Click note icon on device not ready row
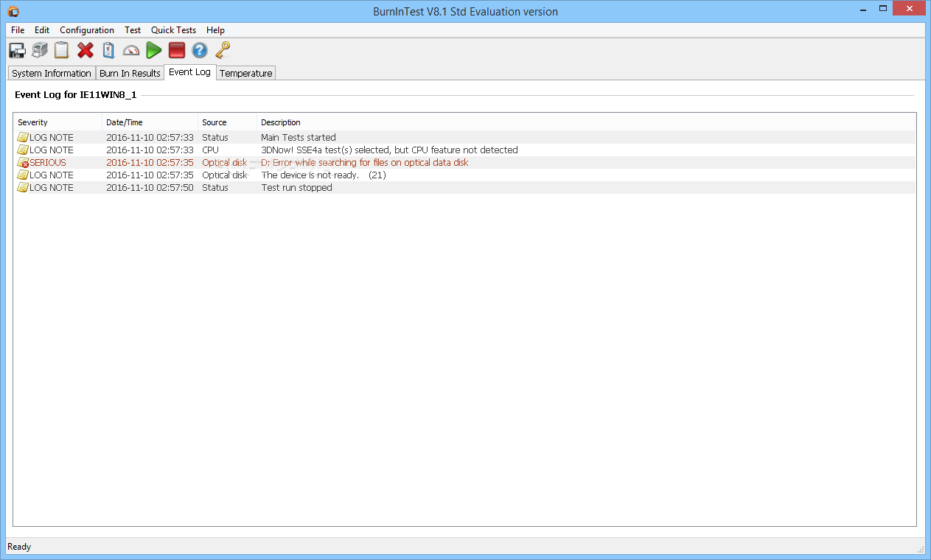 coord(23,175)
